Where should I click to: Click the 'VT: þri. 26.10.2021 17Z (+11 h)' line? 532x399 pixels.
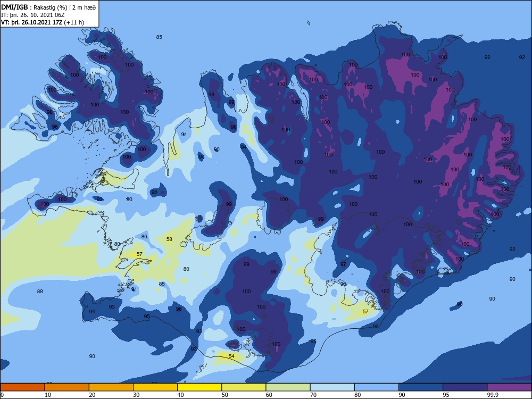point(43,22)
